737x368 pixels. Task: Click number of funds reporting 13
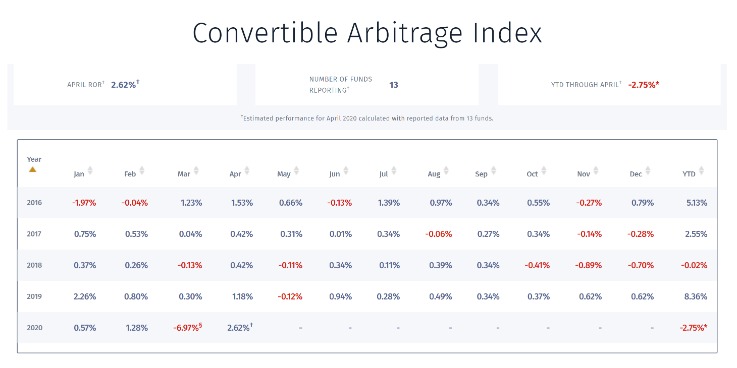click(393, 85)
